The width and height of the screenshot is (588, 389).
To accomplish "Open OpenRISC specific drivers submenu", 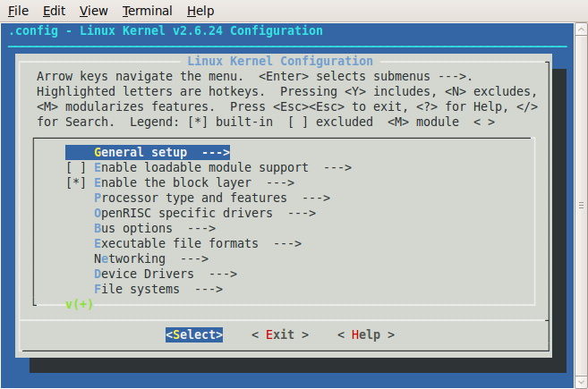I will click(205, 213).
